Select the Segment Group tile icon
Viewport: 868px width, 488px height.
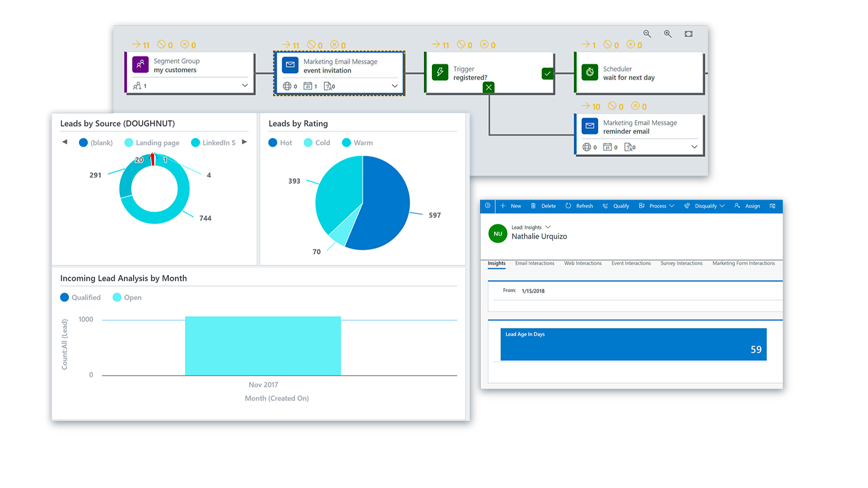coord(141,65)
